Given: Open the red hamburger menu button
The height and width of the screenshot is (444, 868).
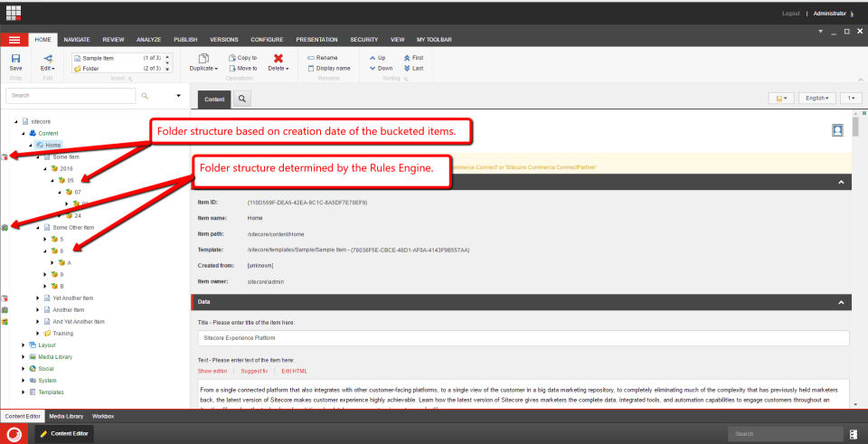Looking at the screenshot, I should pos(14,40).
